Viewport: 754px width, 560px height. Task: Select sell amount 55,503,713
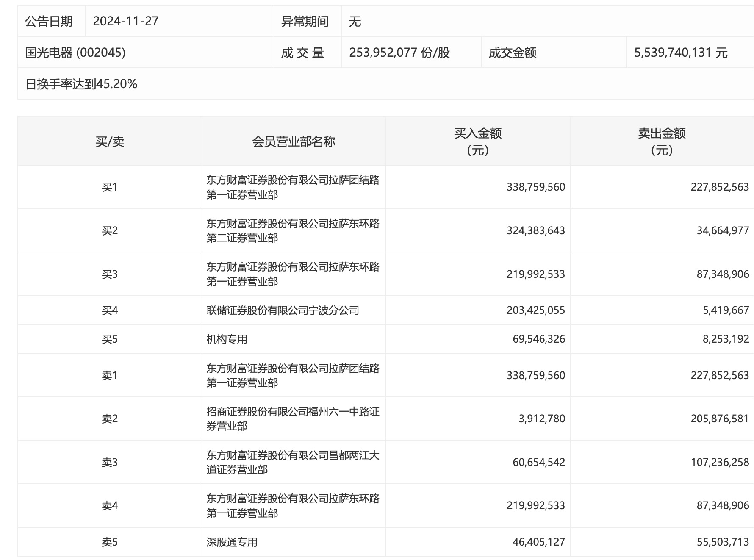click(x=723, y=542)
